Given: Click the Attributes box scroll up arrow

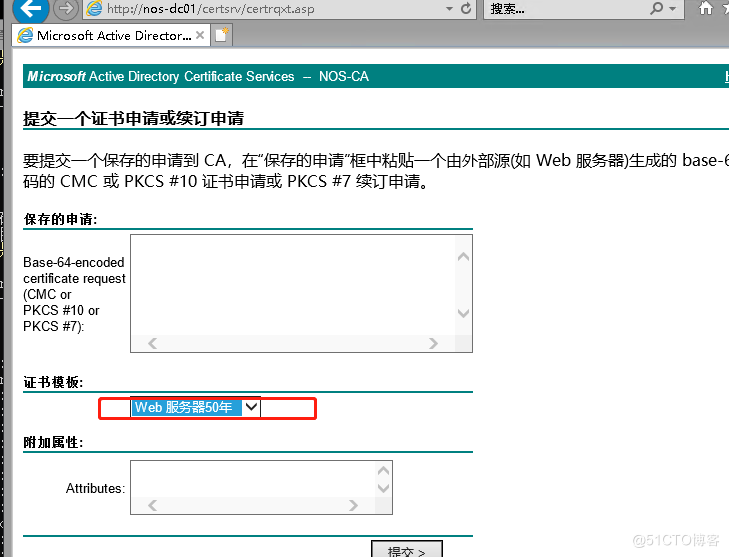Looking at the screenshot, I should click(383, 471).
